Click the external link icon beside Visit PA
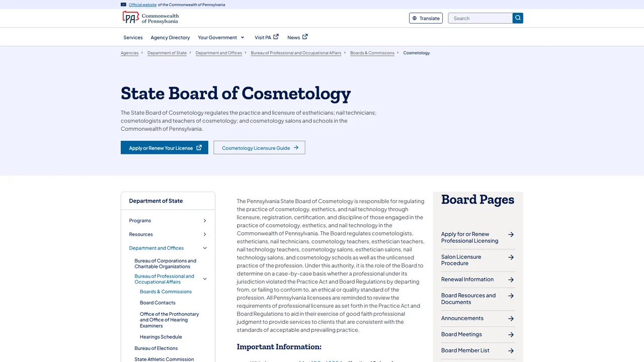The height and width of the screenshot is (362, 644). (x=276, y=37)
